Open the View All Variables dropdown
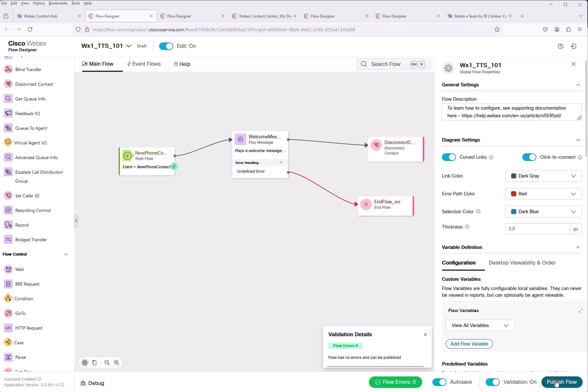The image size is (588, 392). (x=480, y=325)
